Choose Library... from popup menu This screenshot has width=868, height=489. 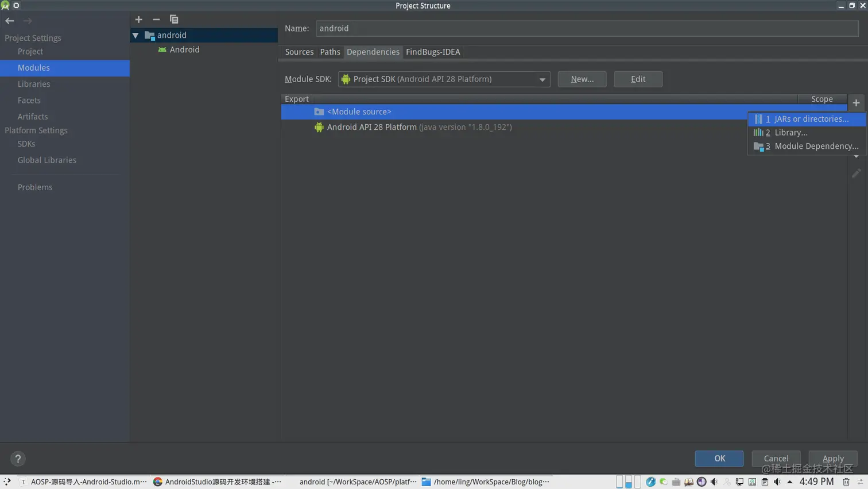807,133
